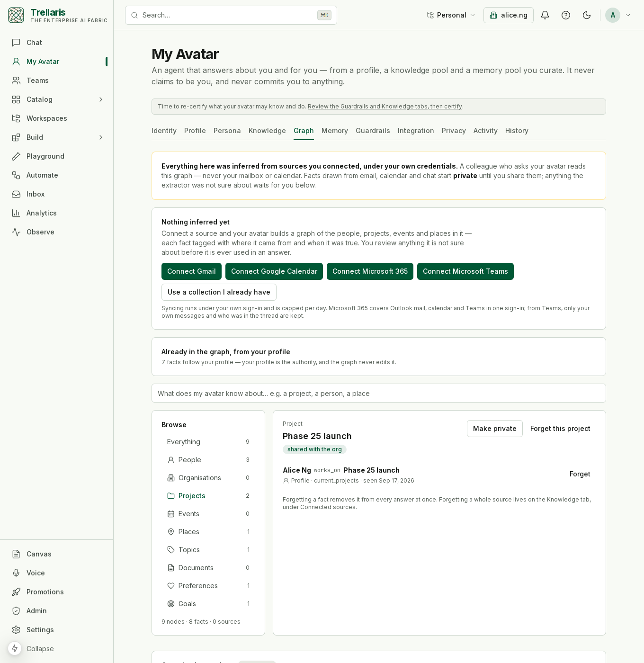This screenshot has height=663, width=644.
Task: Open the user account menu
Action: [618, 15]
